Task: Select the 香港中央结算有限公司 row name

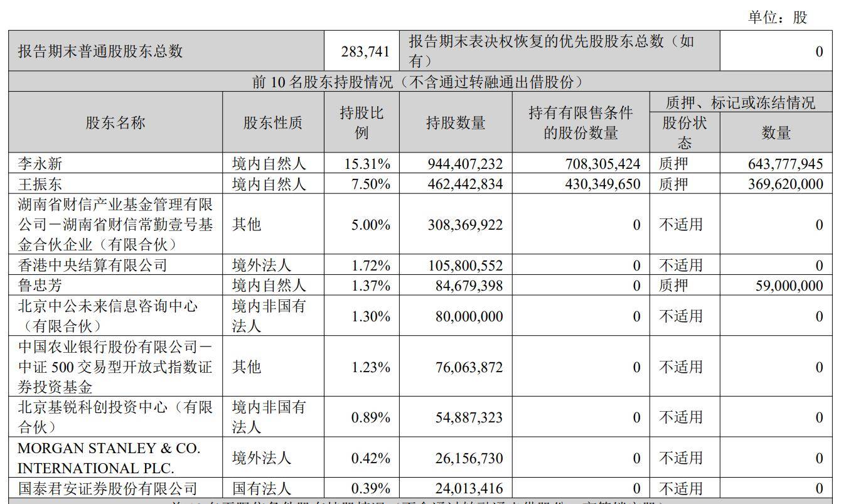Action: tap(92, 265)
